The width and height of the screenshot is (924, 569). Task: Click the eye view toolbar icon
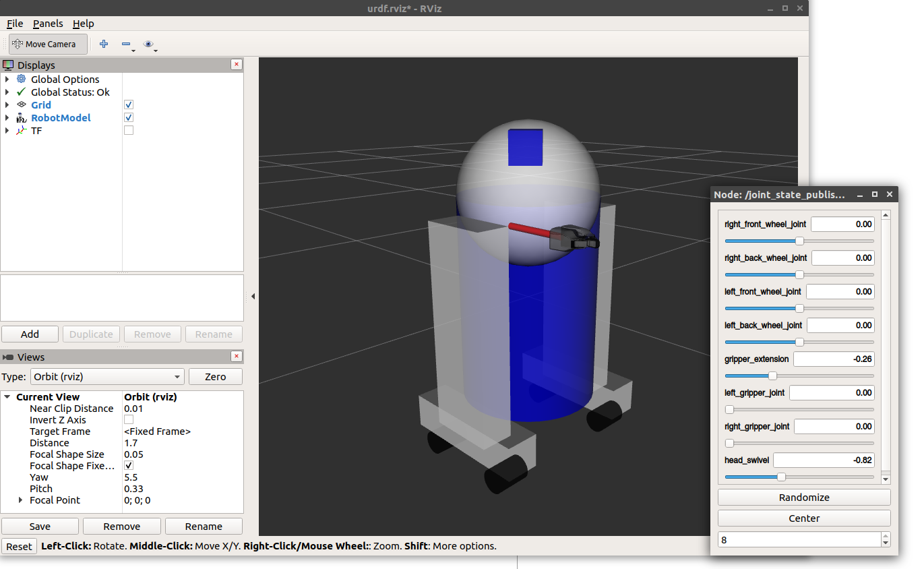point(148,44)
